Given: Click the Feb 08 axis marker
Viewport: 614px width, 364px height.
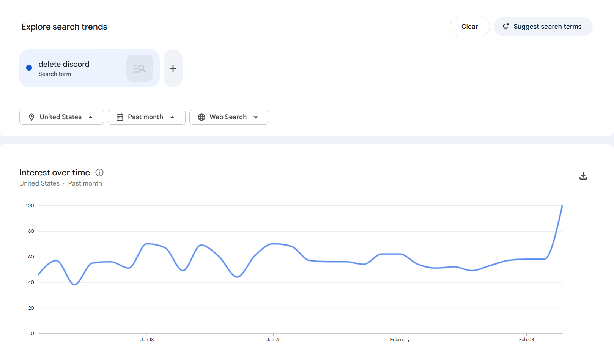Looking at the screenshot, I should tap(526, 339).
